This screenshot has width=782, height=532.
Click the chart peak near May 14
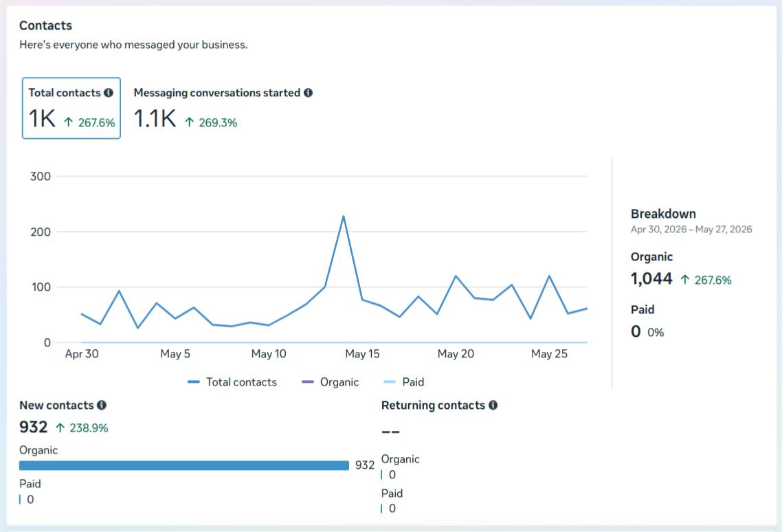coord(344,216)
